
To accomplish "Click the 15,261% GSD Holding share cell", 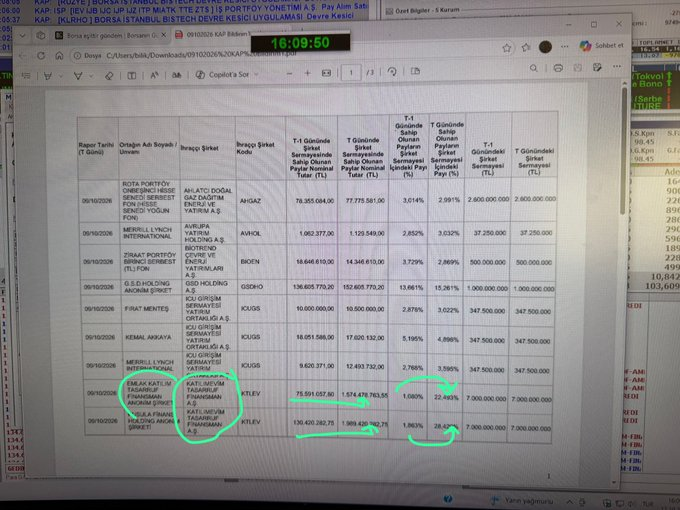I will click(x=448, y=288).
